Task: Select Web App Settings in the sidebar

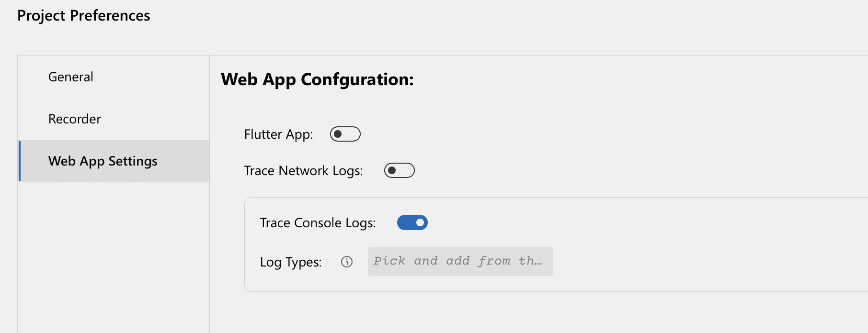Action: pyautogui.click(x=102, y=161)
